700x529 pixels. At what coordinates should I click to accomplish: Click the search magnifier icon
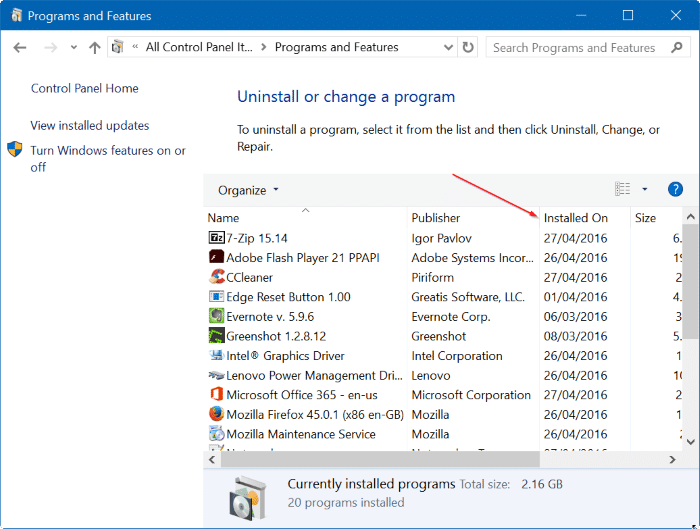[x=677, y=47]
